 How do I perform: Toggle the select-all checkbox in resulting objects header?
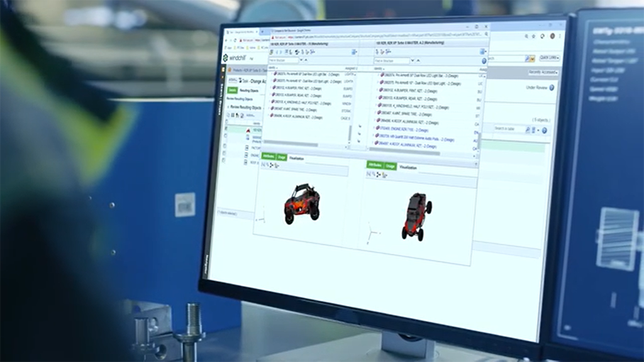tap(226, 123)
